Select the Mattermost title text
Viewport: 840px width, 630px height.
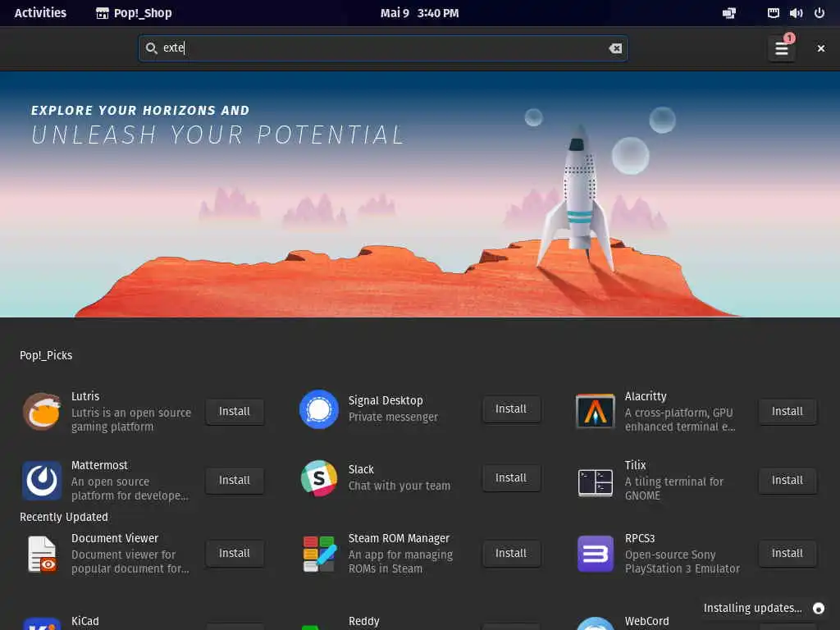click(99, 465)
